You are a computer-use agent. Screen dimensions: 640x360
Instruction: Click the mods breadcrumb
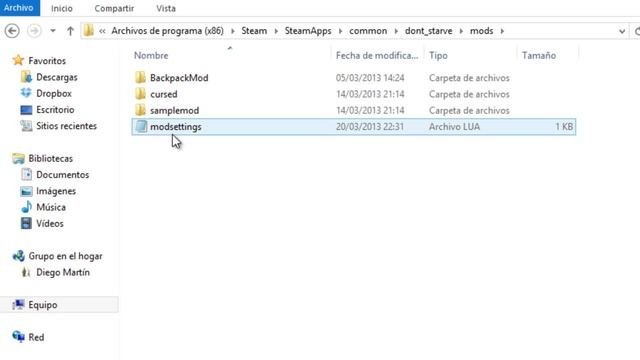click(482, 31)
